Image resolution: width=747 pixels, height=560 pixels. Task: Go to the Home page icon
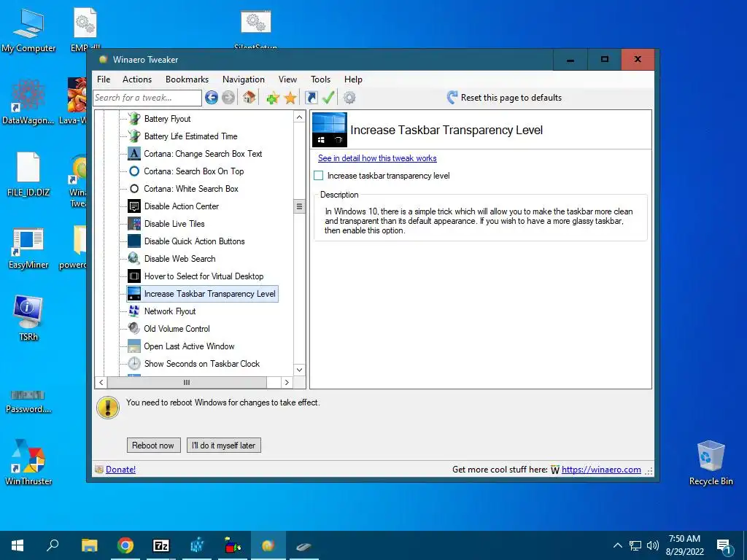(x=249, y=98)
